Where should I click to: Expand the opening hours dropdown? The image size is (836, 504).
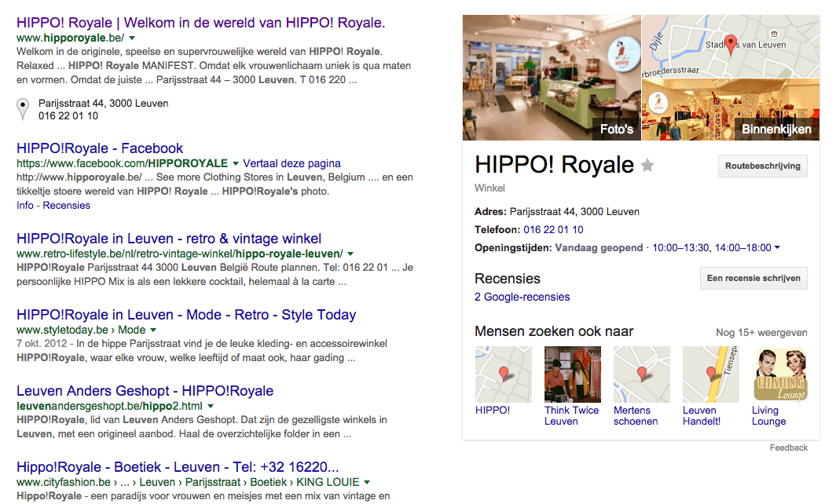click(777, 248)
